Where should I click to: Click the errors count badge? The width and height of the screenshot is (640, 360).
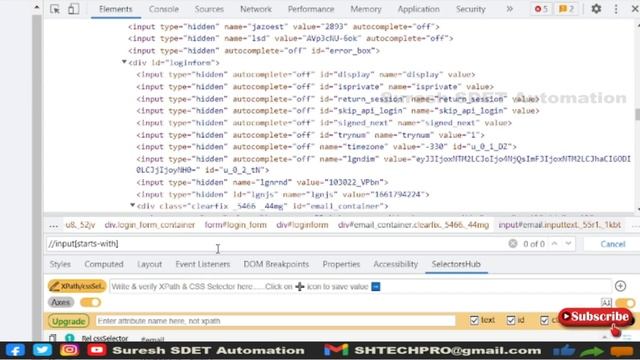541,9
